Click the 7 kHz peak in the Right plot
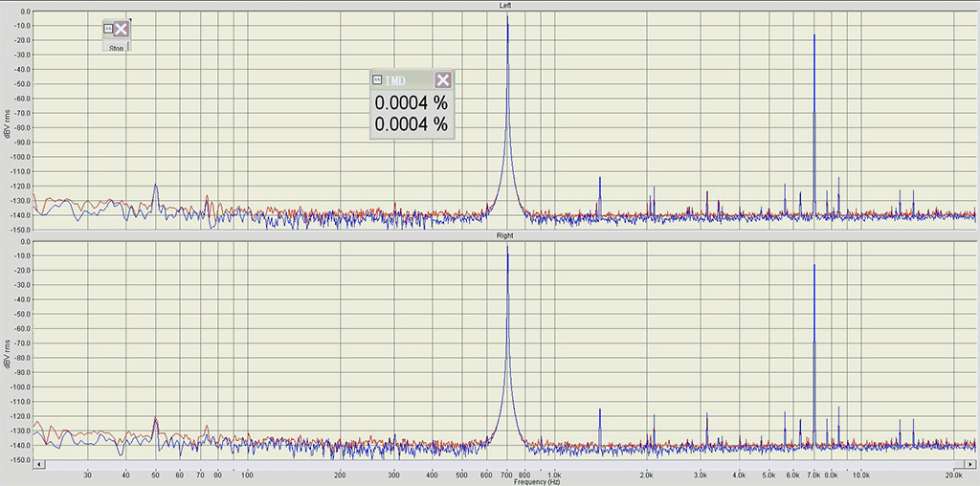The width and height of the screenshot is (980, 486). click(813, 268)
